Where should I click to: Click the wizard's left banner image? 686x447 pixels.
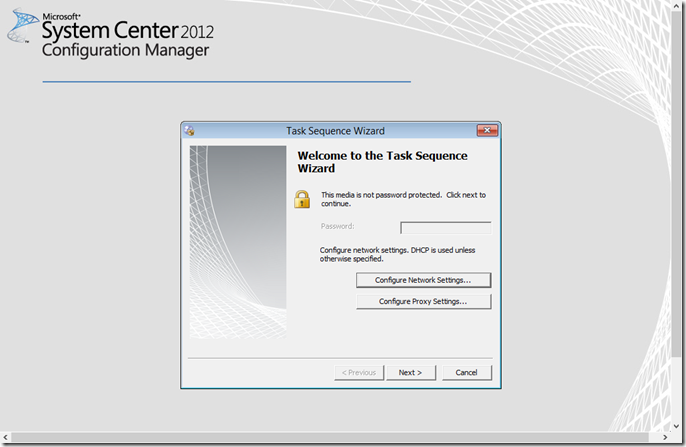(x=238, y=242)
